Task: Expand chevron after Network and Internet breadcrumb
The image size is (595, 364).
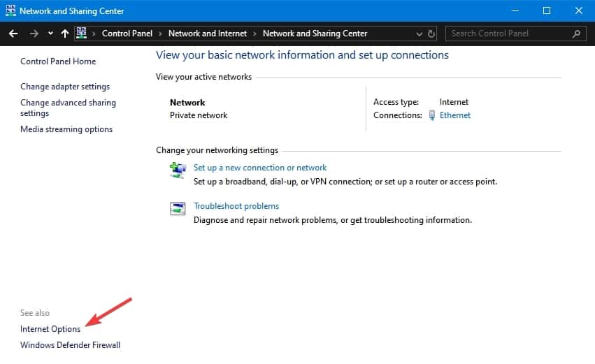Action: click(255, 34)
